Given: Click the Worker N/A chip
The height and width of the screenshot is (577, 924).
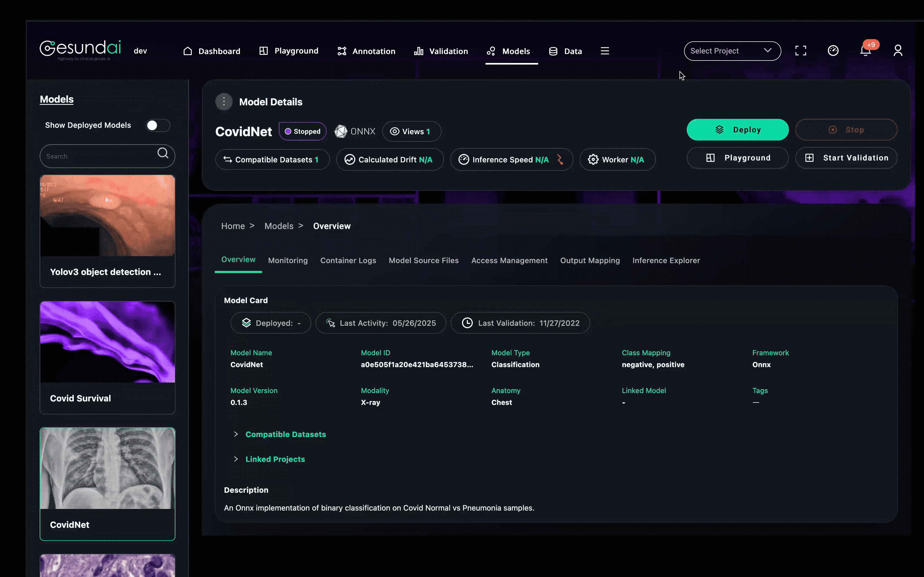Looking at the screenshot, I should tap(617, 160).
